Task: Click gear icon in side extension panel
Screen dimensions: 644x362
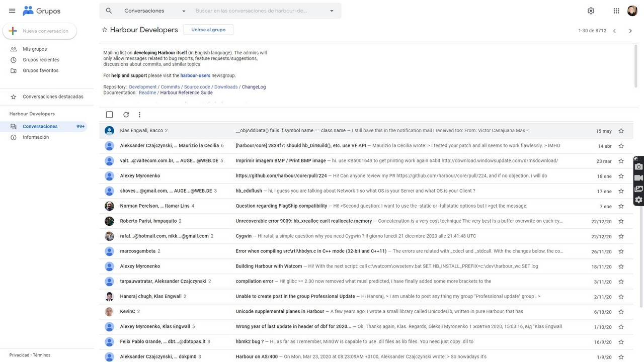Action: pyautogui.click(x=638, y=200)
